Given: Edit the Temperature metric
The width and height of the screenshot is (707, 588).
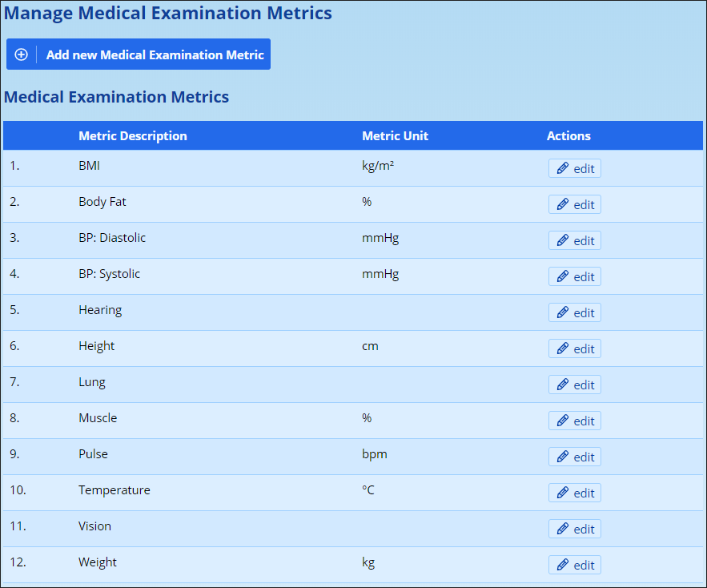Looking at the screenshot, I should pos(574,493).
